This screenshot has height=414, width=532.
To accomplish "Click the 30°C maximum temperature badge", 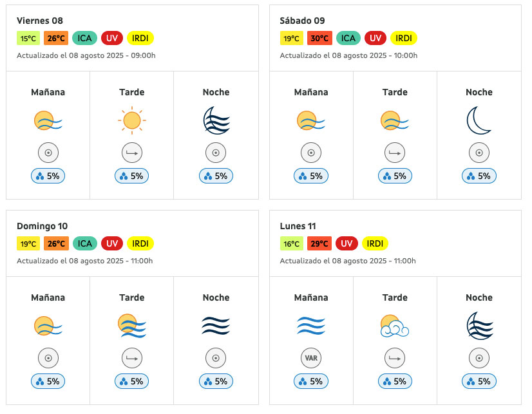I will (x=319, y=38).
